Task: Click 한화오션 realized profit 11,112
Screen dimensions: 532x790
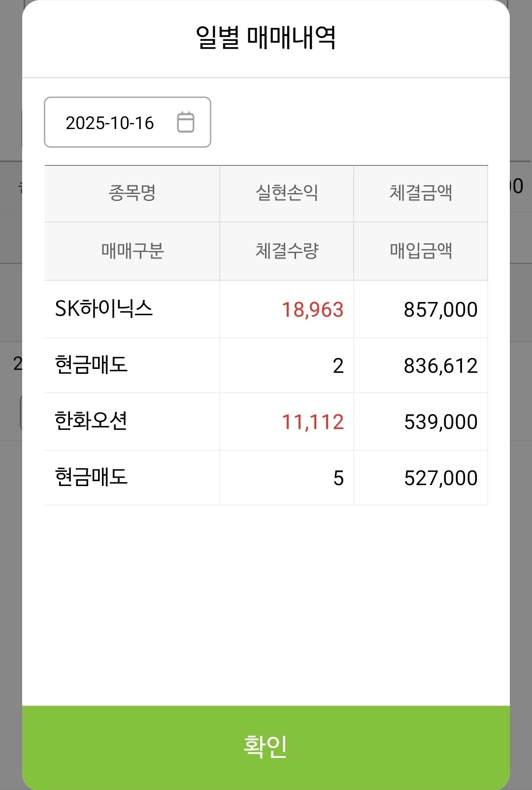Action: [x=312, y=422]
